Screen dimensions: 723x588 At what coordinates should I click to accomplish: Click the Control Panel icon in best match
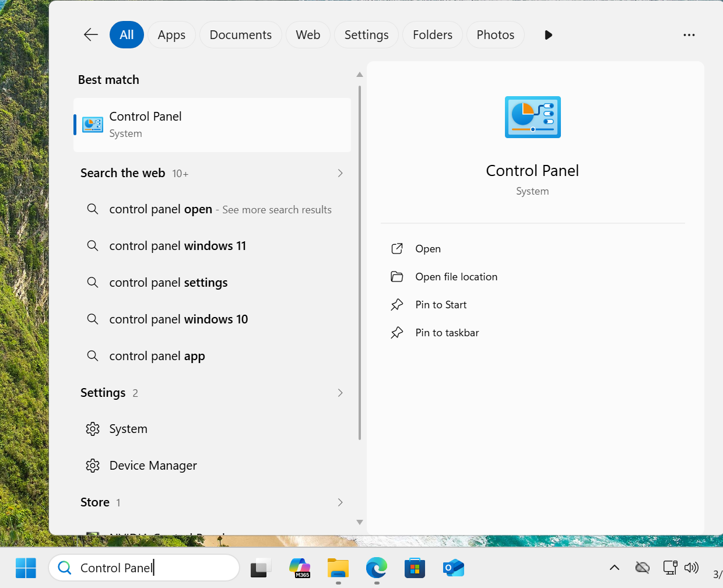[93, 125]
